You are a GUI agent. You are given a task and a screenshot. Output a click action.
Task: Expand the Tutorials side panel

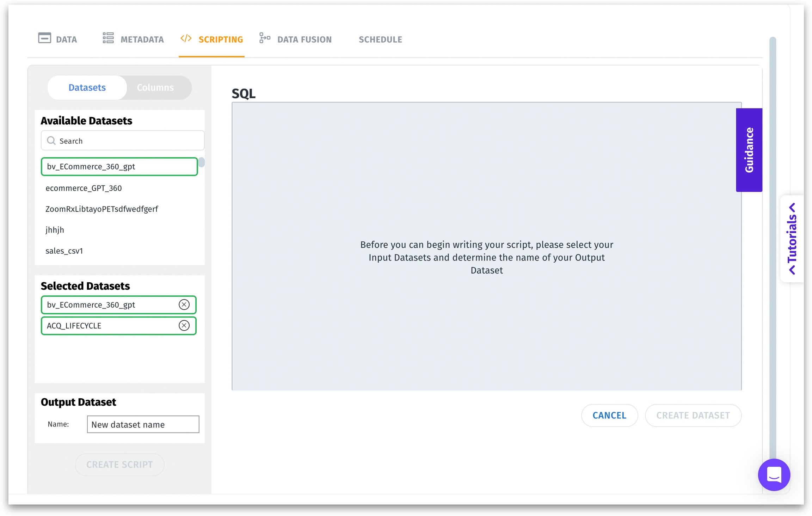click(x=792, y=238)
